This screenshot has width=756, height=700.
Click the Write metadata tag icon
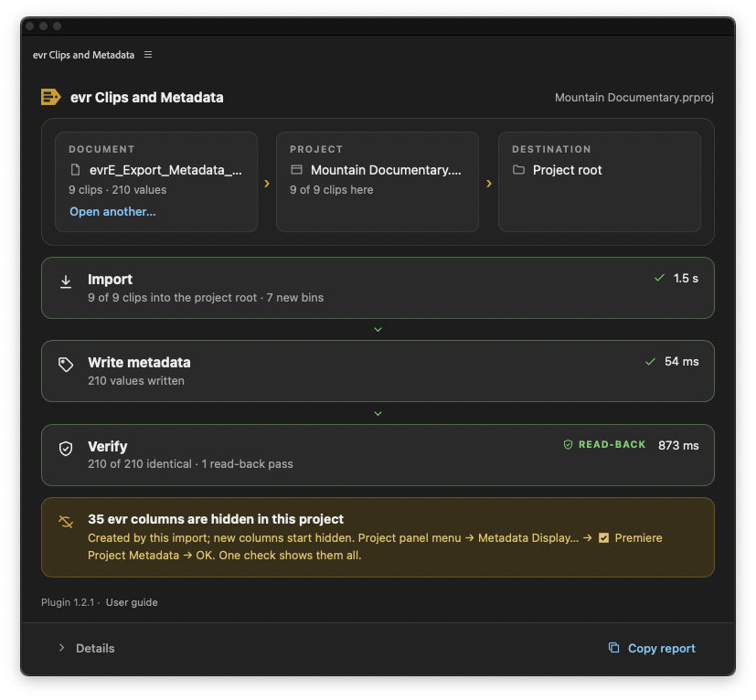66,365
